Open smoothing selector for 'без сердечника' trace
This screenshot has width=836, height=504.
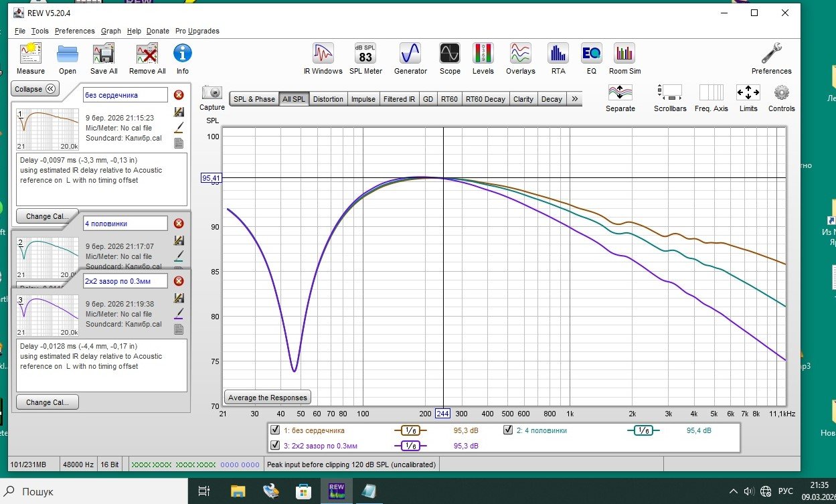(410, 431)
